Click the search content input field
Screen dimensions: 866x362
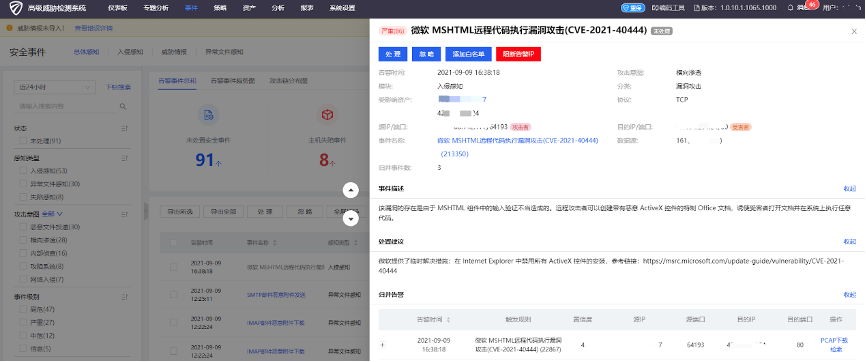click(66, 106)
